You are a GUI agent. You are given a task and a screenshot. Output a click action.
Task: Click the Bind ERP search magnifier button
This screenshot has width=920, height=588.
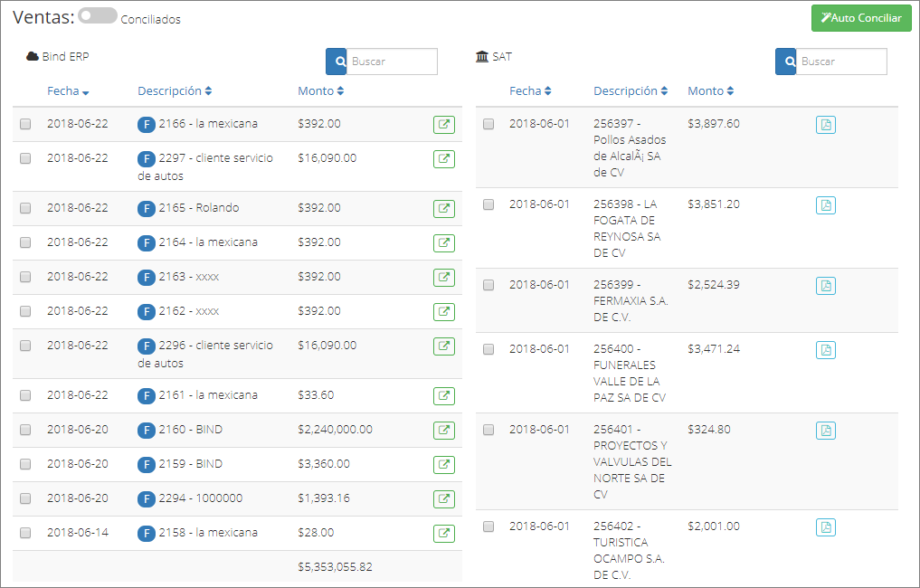tap(337, 62)
